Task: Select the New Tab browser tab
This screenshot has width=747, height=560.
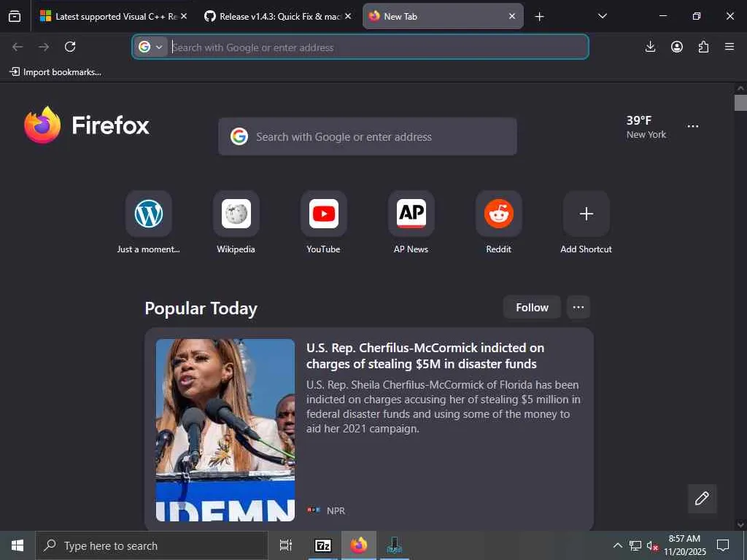Action: [443, 16]
